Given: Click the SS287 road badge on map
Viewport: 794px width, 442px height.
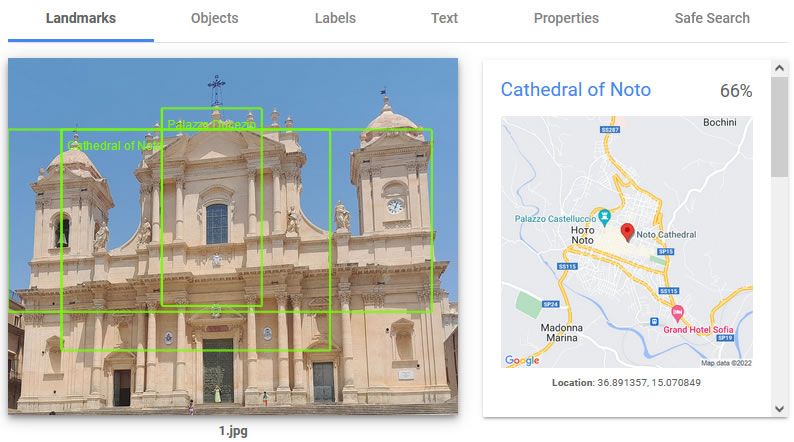Looking at the screenshot, I should click(610, 130).
